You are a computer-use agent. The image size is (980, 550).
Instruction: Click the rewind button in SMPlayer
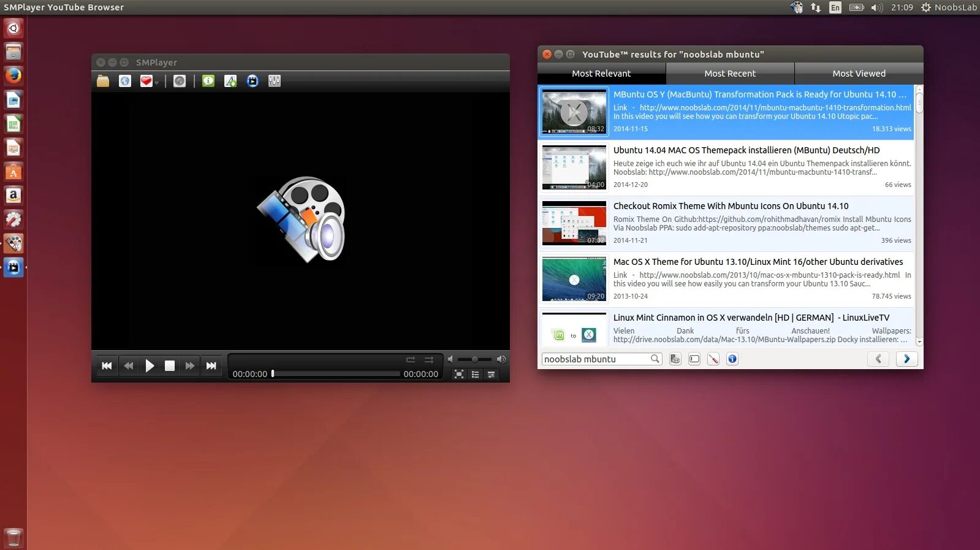point(128,366)
